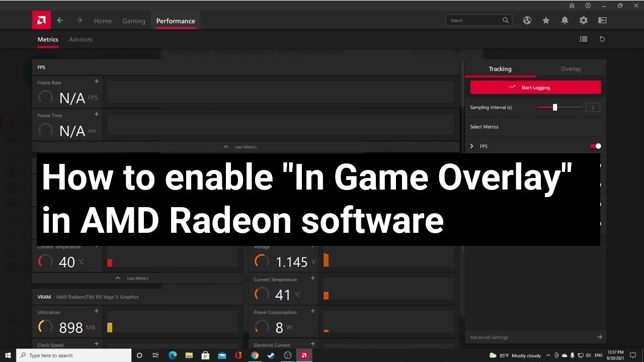Open Windows action center notifications
644x362 pixels.
633,355
